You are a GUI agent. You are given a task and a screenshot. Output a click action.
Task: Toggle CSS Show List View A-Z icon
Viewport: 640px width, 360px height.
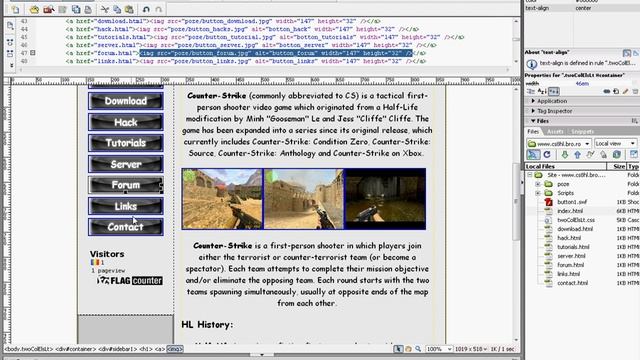tap(542, 91)
